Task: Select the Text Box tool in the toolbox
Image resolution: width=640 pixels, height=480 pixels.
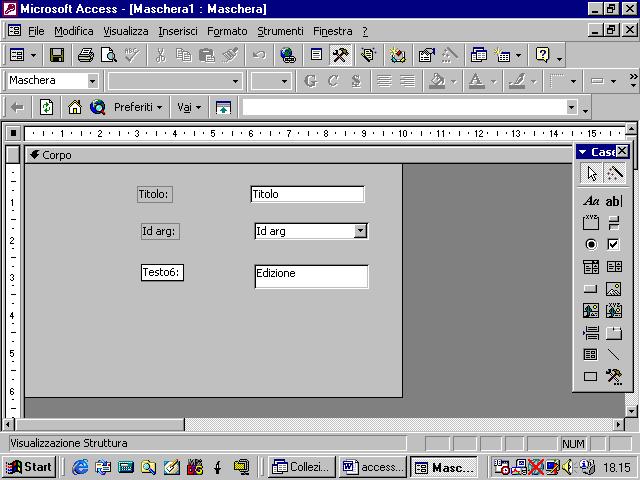Action: pyautogui.click(x=614, y=201)
